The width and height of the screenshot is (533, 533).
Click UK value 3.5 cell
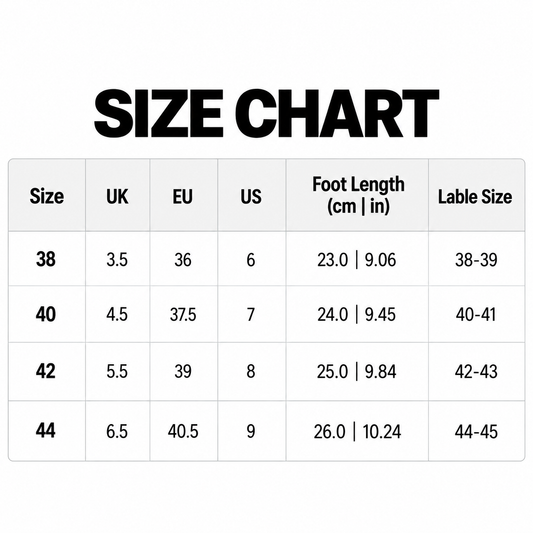(117, 260)
